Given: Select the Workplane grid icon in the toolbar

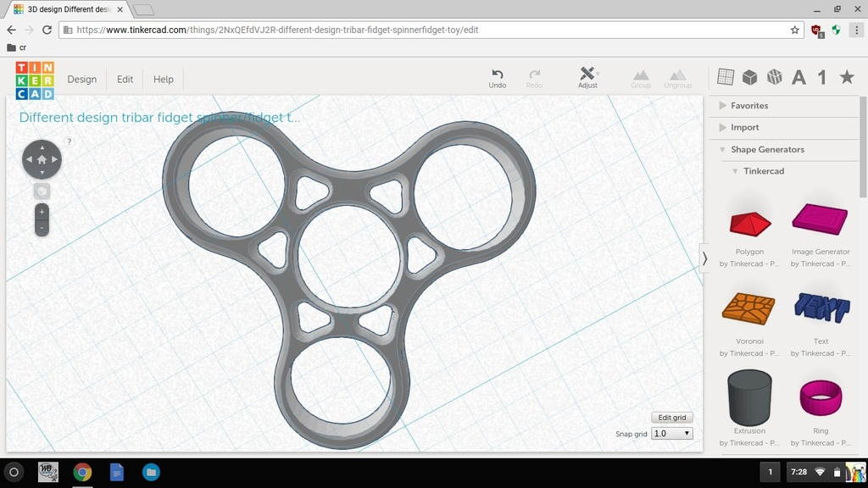Looking at the screenshot, I should 725,76.
